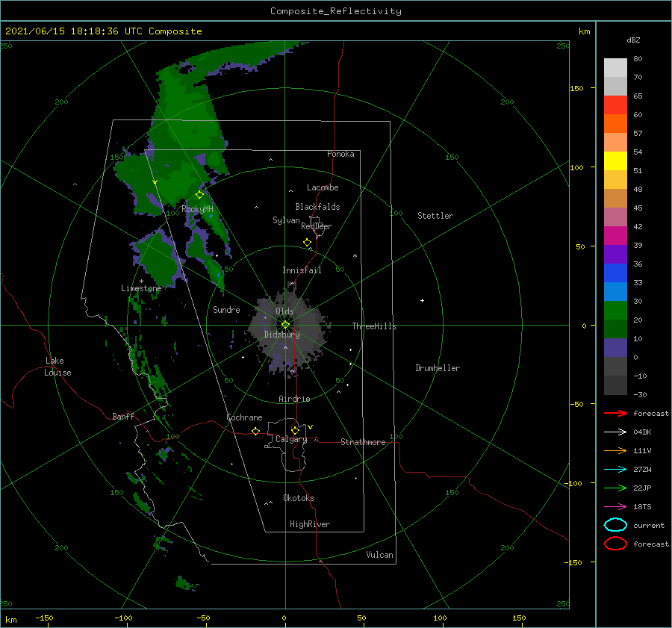The width and height of the screenshot is (672, 628).
Task: Click the orange 111V arrow icon
Action: click(x=615, y=450)
